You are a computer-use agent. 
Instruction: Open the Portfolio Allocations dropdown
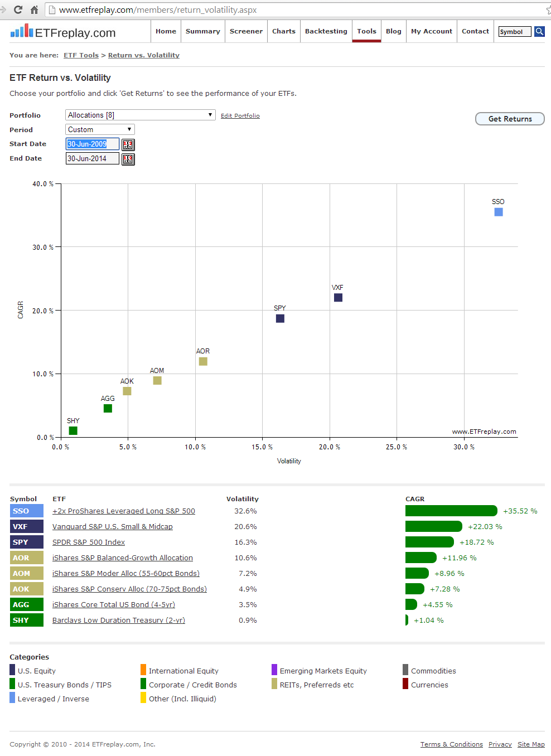pos(141,115)
